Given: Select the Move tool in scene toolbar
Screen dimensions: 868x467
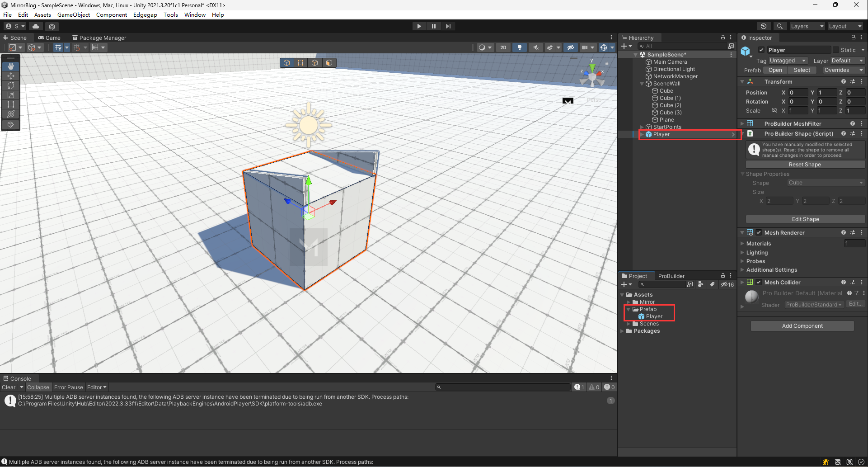Looking at the screenshot, I should click(11, 76).
